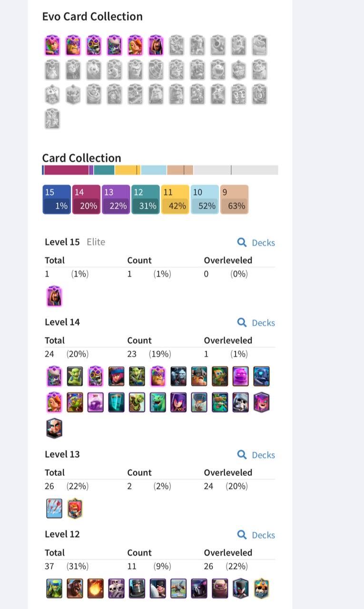Click the Golem card in Level 12
The image size is (364, 609).
coord(220,588)
